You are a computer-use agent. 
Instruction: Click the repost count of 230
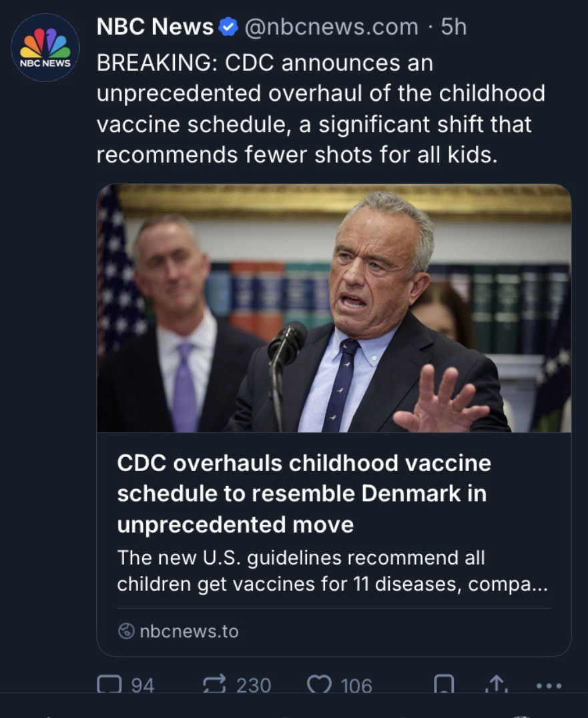tap(254, 685)
